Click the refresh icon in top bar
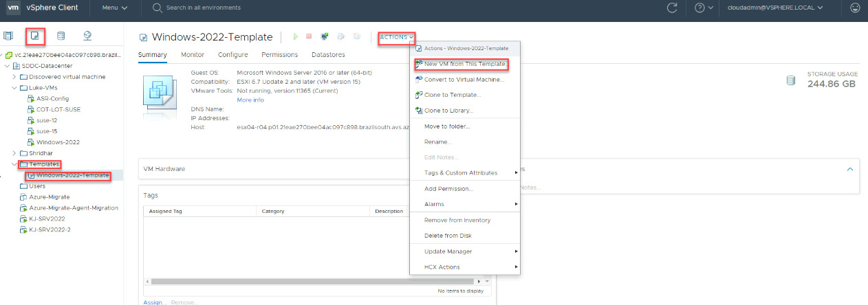 click(x=672, y=8)
